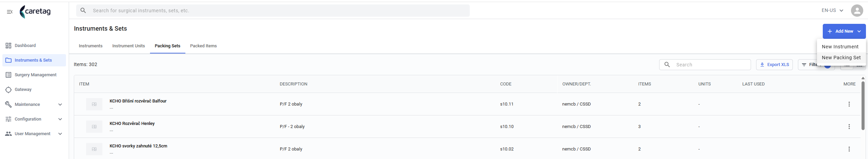The width and height of the screenshot is (868, 159).
Task: Click the Export XLS button
Action: coord(774,65)
